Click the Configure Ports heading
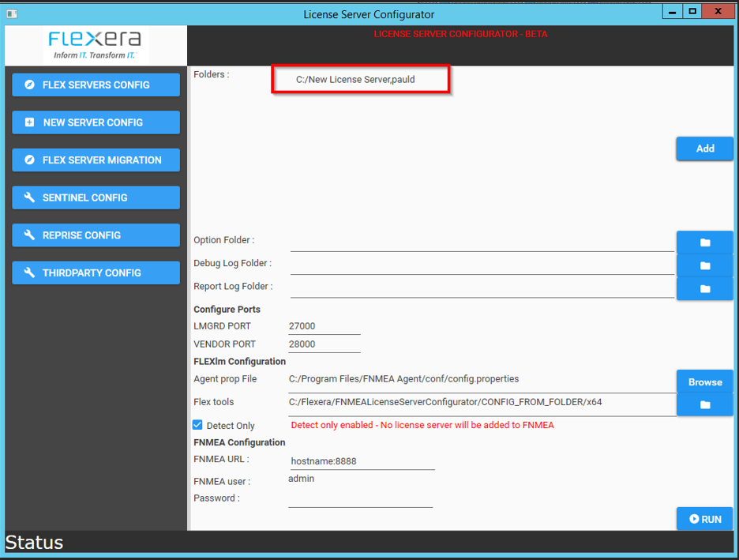The width and height of the screenshot is (739, 560). [227, 310]
